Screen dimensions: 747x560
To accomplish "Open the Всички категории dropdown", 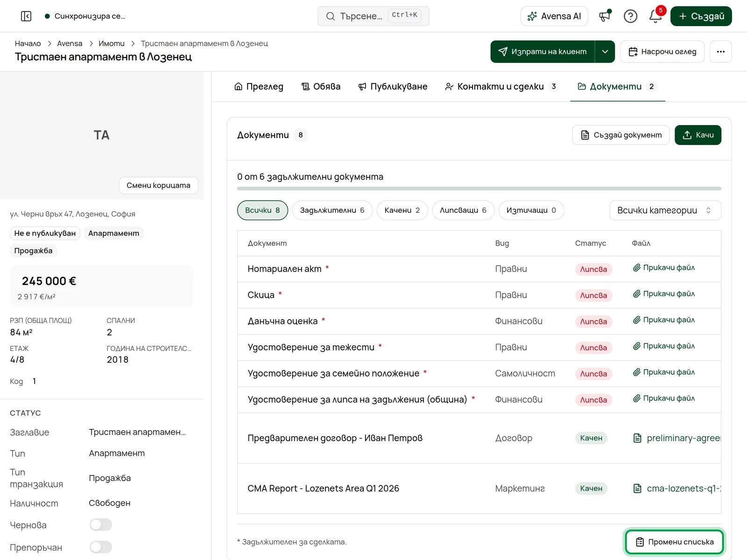I will pyautogui.click(x=665, y=210).
